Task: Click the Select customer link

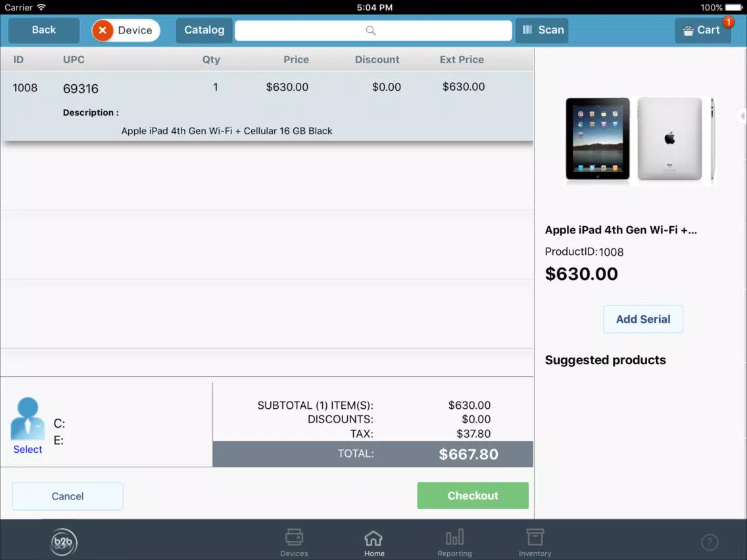Action: [x=28, y=450]
